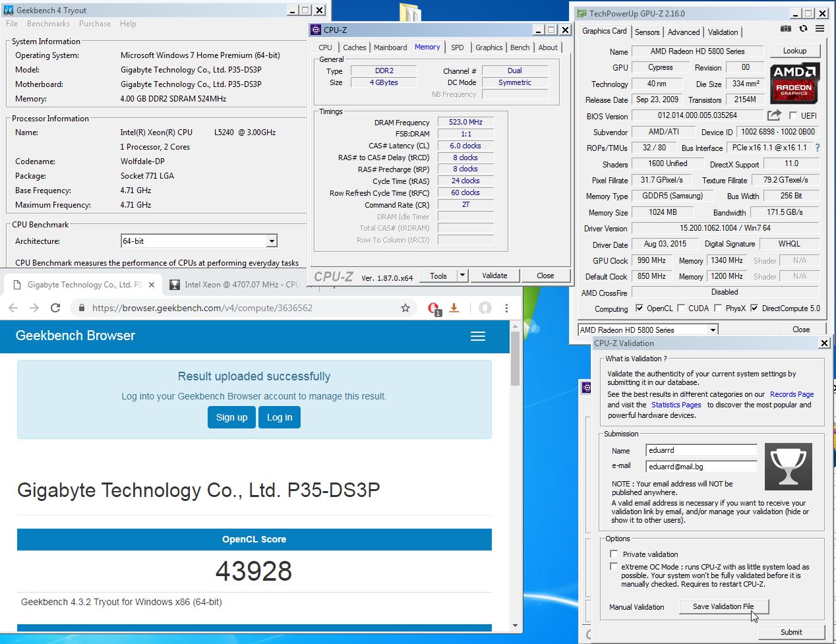Open the GPU-Z Validation tab

(x=723, y=32)
